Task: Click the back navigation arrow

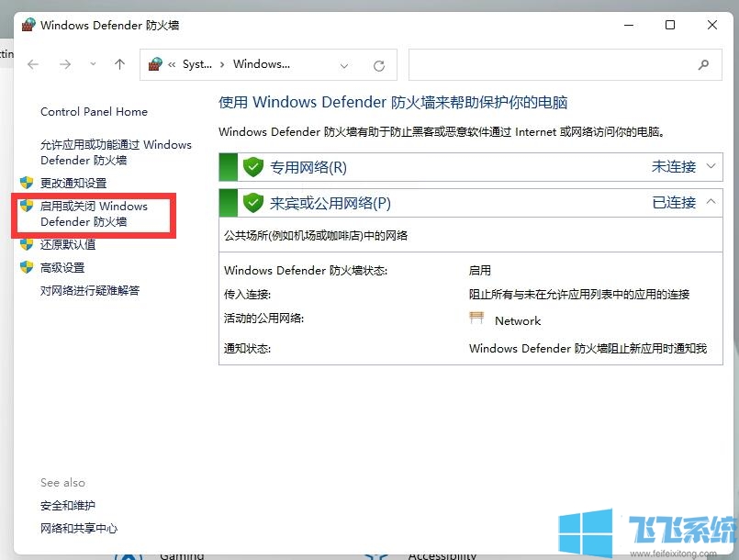Action: 33,64
